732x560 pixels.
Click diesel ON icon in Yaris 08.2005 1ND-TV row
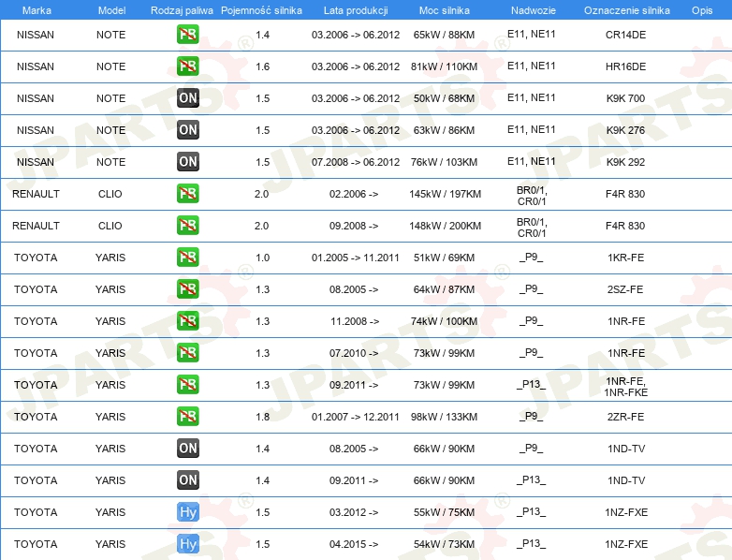tap(187, 448)
